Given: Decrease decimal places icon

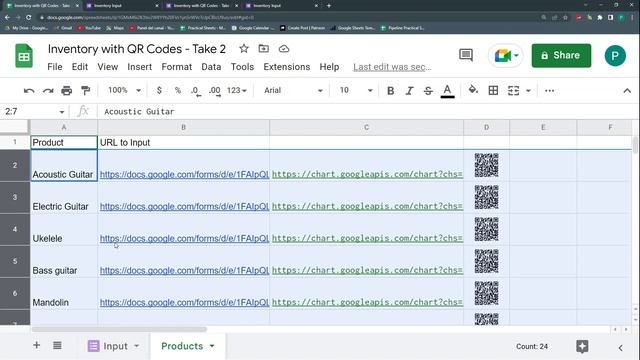Looking at the screenshot, I should pyautogui.click(x=196, y=91).
